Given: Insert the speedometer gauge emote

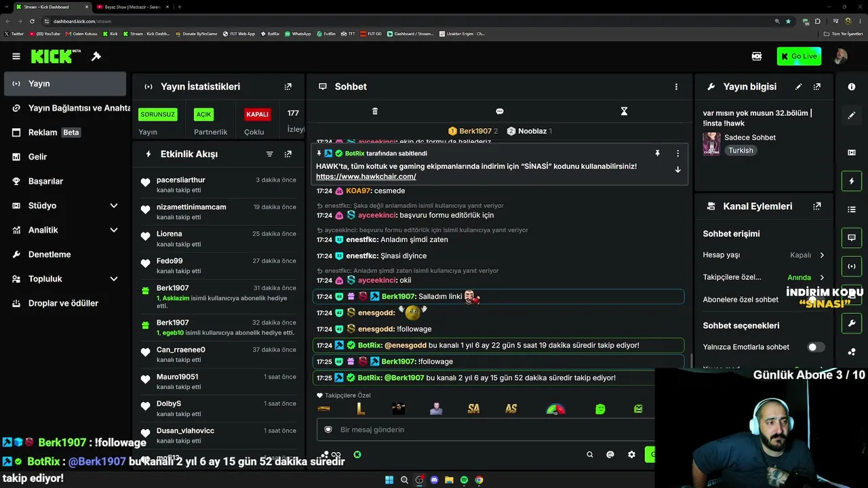Looking at the screenshot, I should (x=555, y=409).
